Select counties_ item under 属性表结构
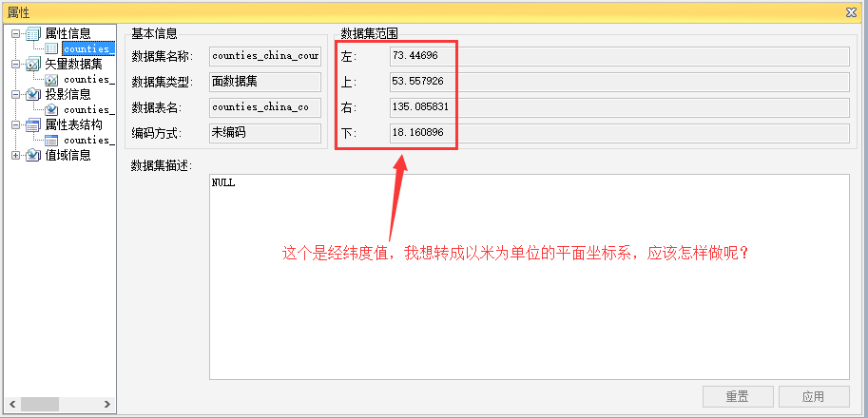 coord(88,140)
